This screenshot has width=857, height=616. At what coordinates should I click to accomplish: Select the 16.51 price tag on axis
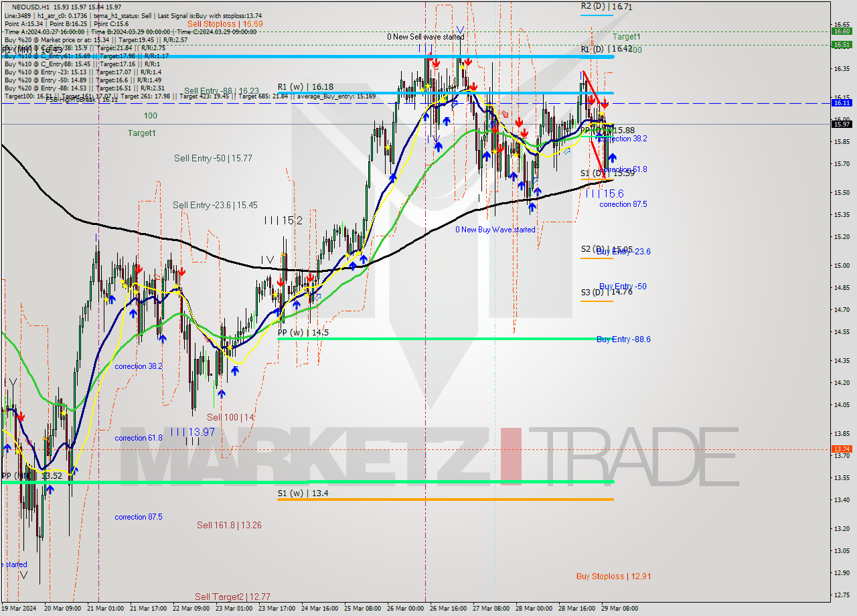pyautogui.click(x=842, y=45)
